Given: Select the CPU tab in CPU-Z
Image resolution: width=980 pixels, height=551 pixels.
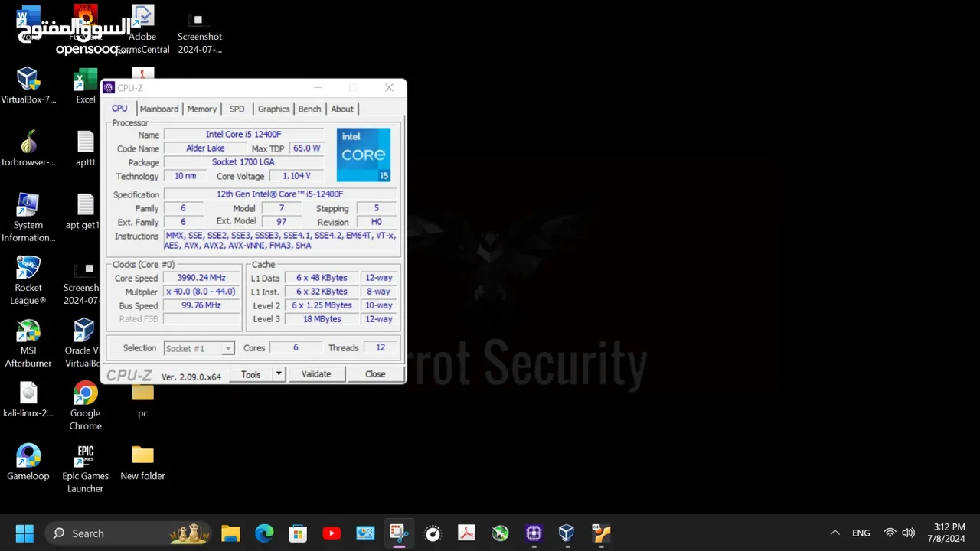Looking at the screenshot, I should tap(119, 109).
